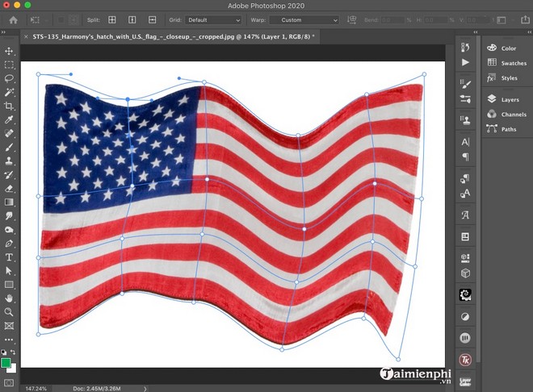Select the Clone Stamp tool

[x=9, y=161]
